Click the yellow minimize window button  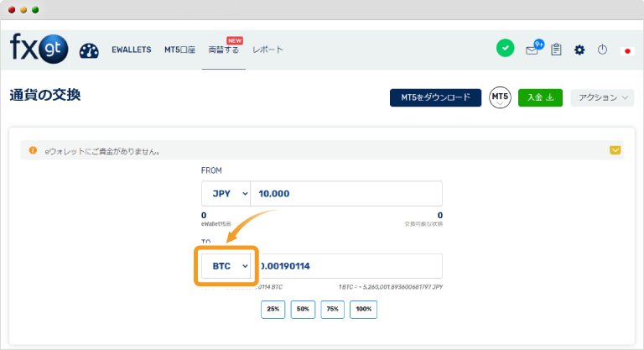(x=23, y=10)
